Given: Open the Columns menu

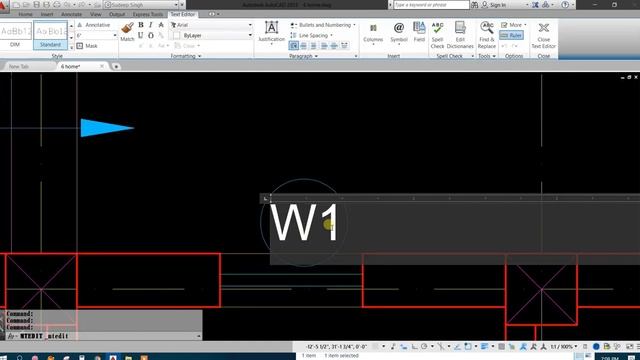Looking at the screenshot, I should point(373,33).
